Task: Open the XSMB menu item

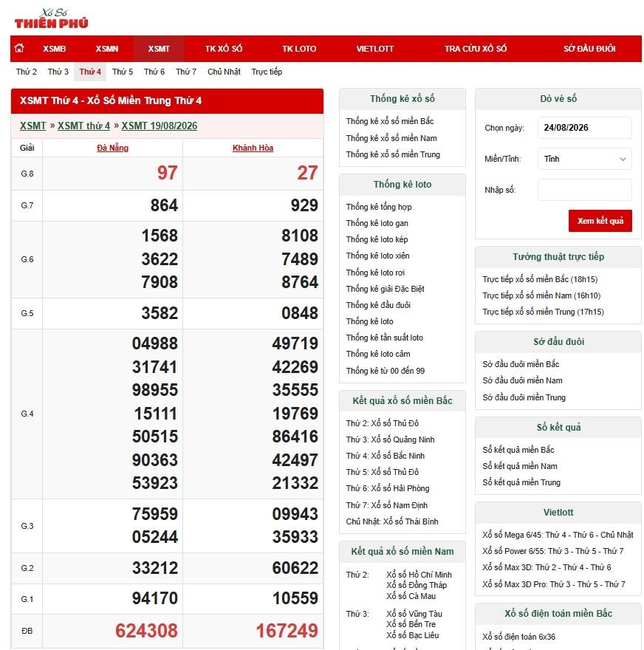Action: click(x=55, y=49)
